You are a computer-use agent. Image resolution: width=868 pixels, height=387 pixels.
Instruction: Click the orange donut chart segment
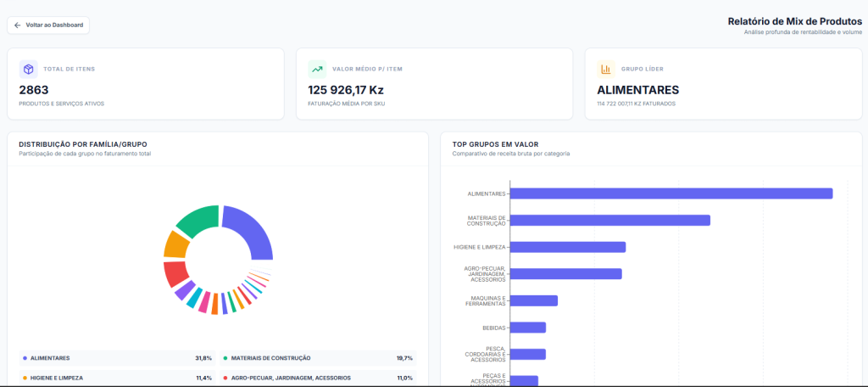click(175, 244)
